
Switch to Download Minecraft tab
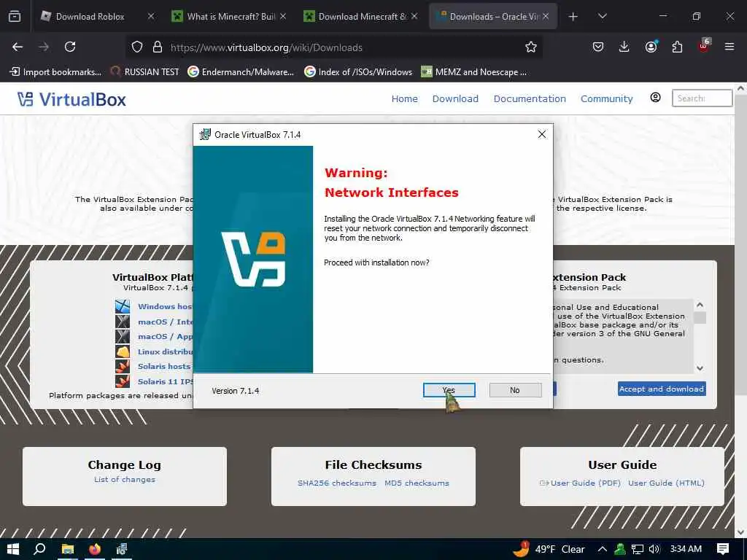(362, 16)
